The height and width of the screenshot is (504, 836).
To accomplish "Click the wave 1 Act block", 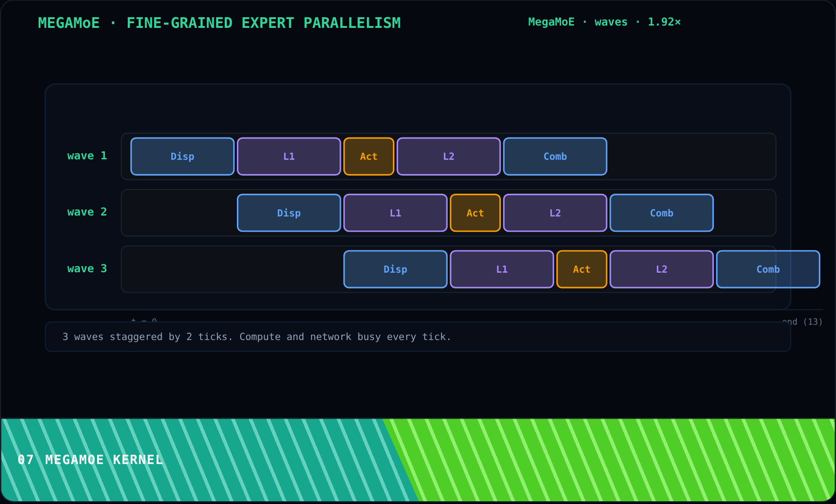I will 369,157.
